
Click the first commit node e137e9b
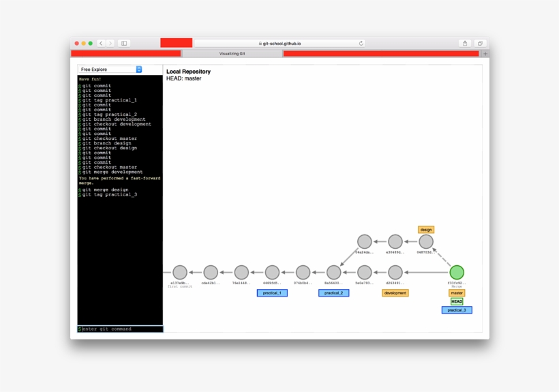[180, 273]
